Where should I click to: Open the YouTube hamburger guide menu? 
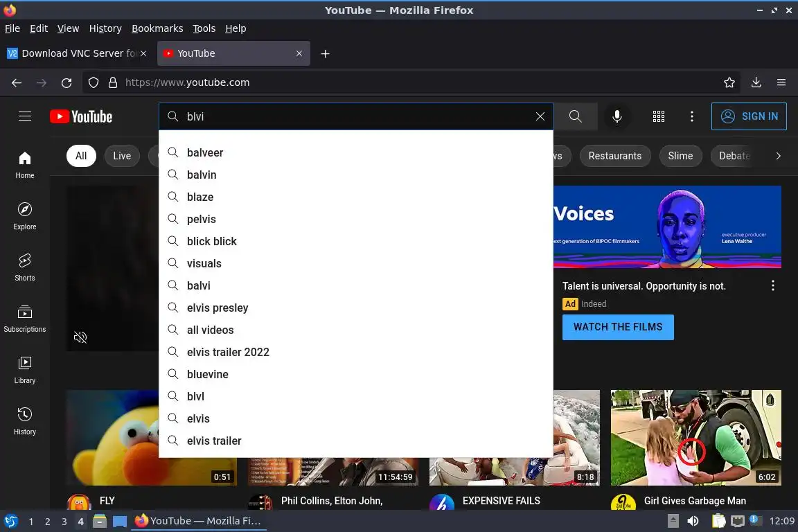[25, 116]
